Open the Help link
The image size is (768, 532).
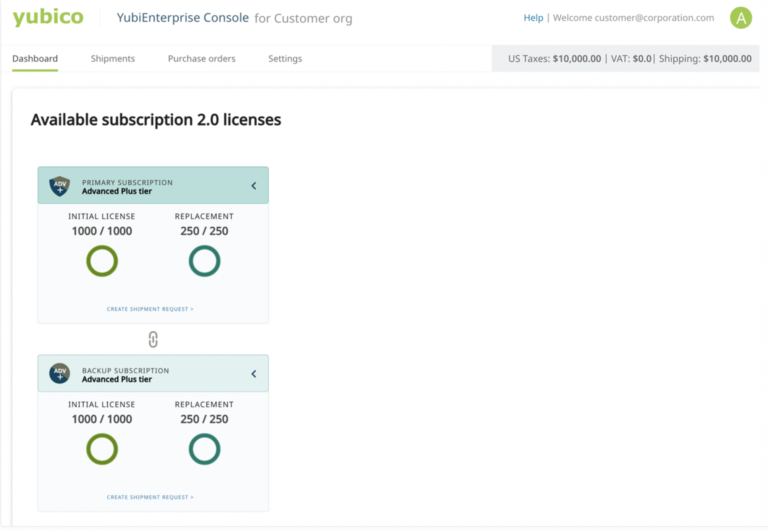[x=533, y=18]
